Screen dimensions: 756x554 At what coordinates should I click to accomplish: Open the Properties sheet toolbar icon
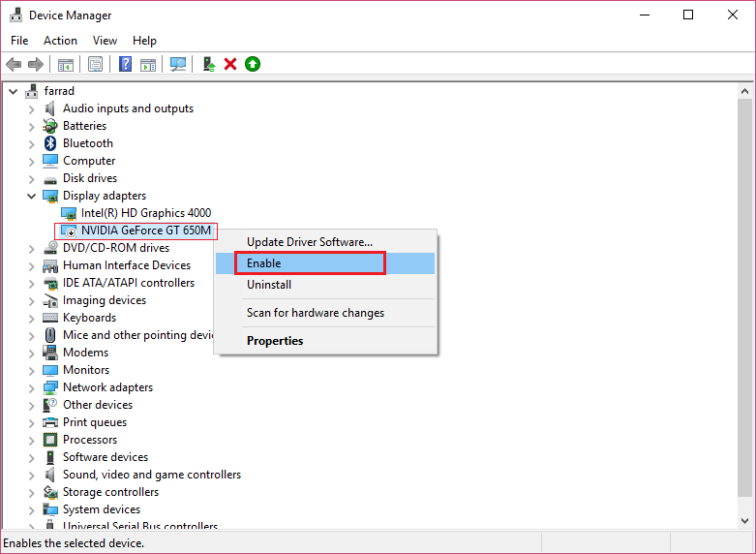tap(96, 64)
